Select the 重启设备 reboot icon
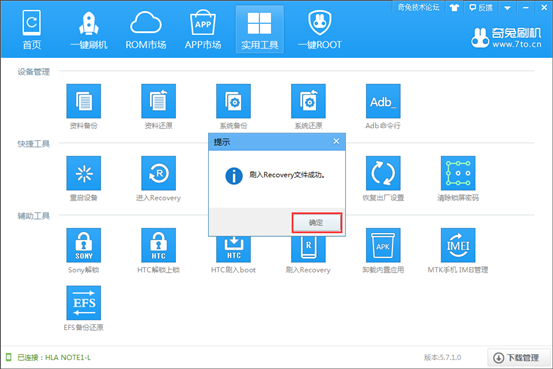 pyautogui.click(x=84, y=173)
